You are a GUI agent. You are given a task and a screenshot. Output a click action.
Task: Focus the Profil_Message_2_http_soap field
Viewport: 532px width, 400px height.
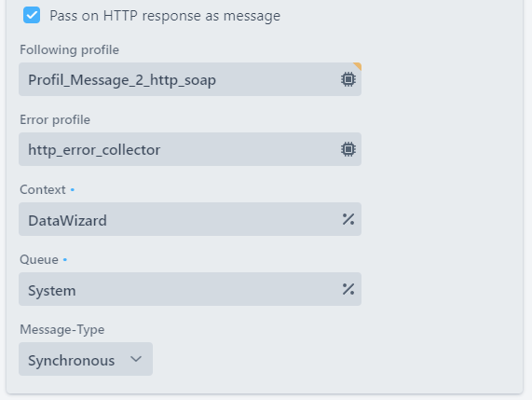[190, 79]
